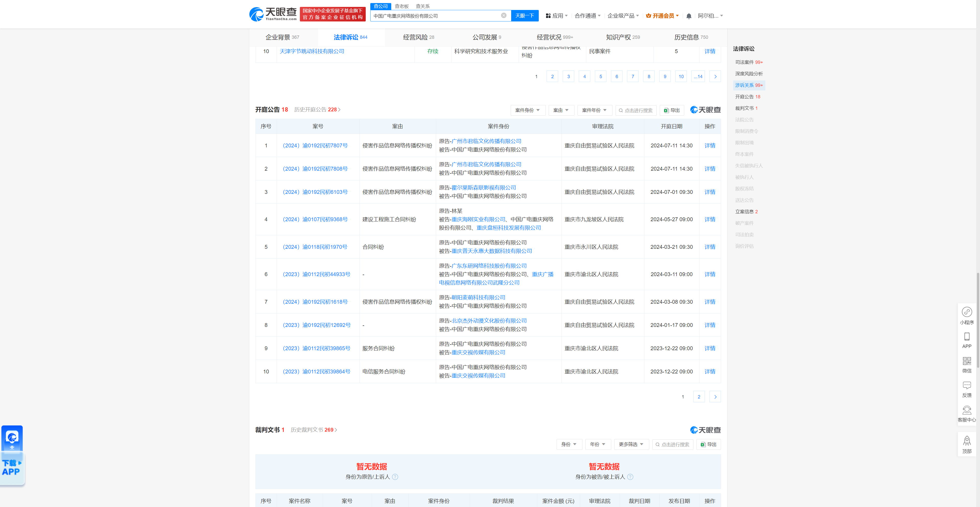
Task: Open the mini-program (小程序) icon
Action: click(967, 316)
